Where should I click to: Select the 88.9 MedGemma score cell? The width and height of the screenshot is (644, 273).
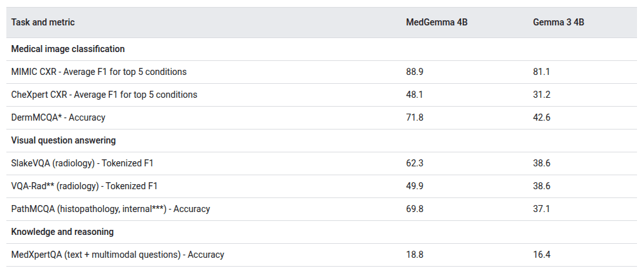pos(414,72)
